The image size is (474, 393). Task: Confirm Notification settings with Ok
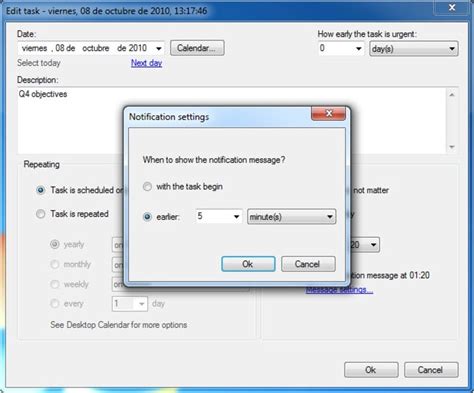click(x=248, y=264)
